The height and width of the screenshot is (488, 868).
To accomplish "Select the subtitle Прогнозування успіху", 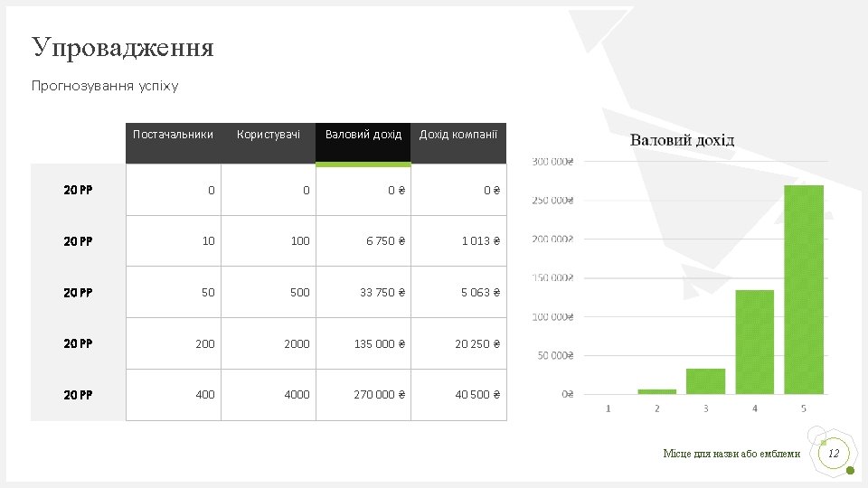I will tap(105, 86).
